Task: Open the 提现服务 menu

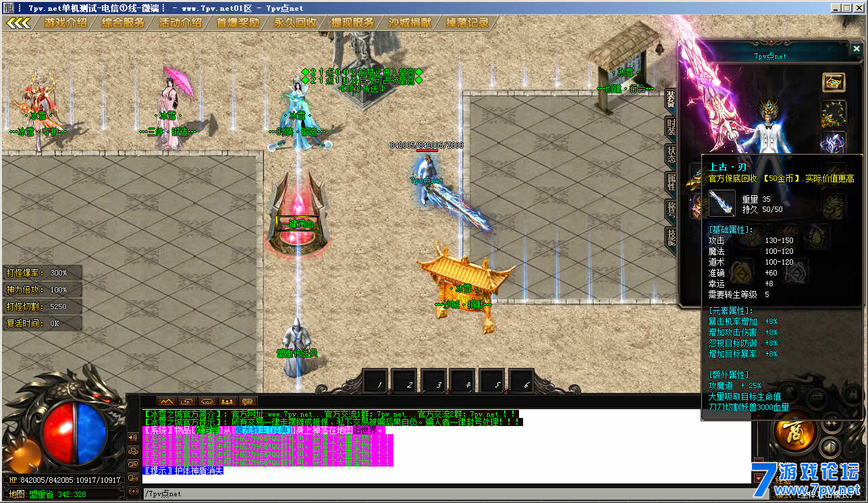Action: point(352,22)
